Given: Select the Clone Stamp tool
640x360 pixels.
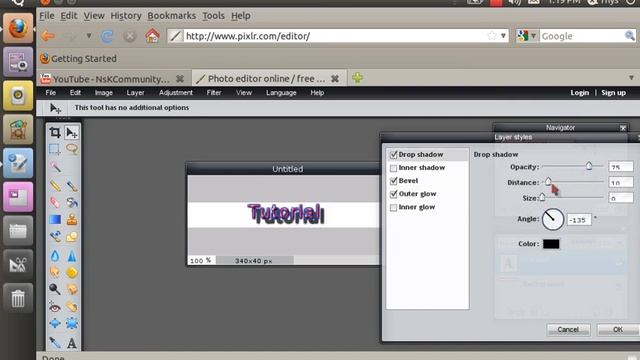Looking at the screenshot, I should pyautogui.click(x=72, y=220).
